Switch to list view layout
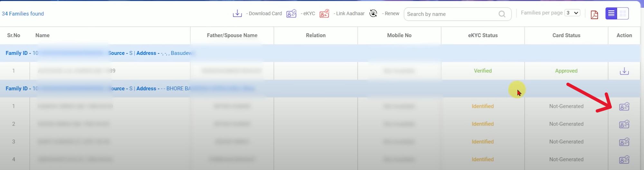The height and width of the screenshot is (170, 644). tap(611, 14)
